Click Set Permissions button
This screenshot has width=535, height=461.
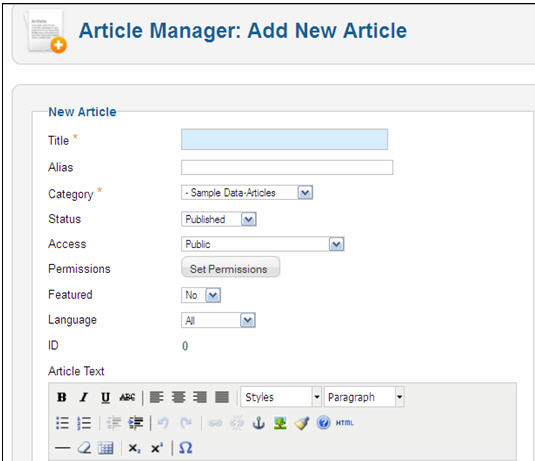coord(230,267)
